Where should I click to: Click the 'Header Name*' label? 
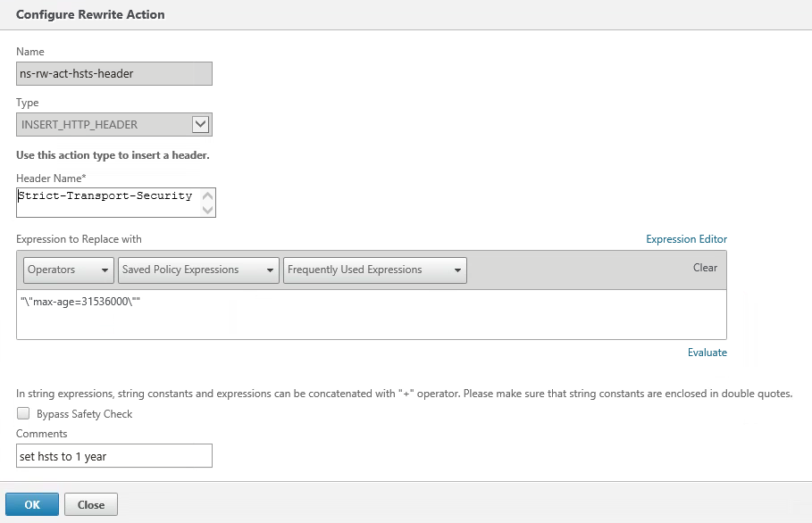pyautogui.click(x=51, y=178)
